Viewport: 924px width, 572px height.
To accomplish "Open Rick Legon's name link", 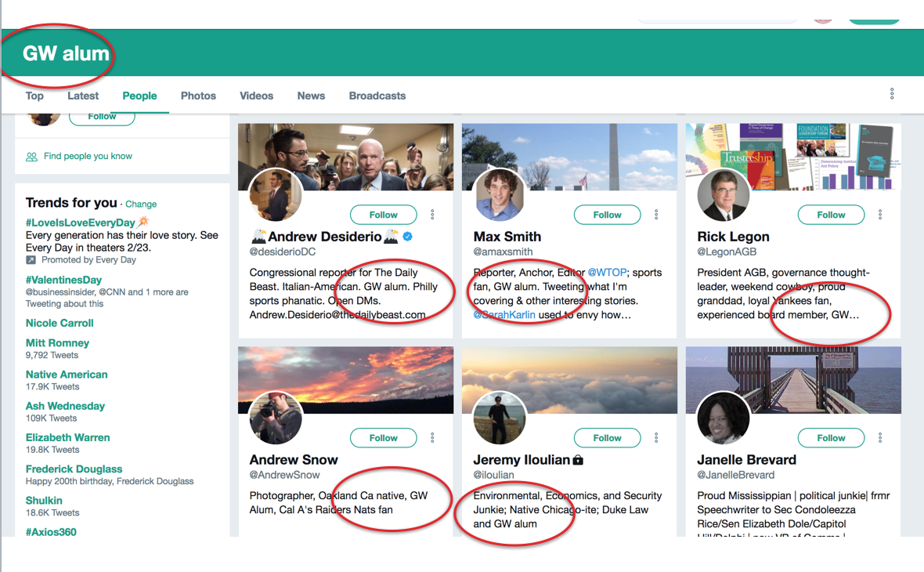I will click(733, 237).
